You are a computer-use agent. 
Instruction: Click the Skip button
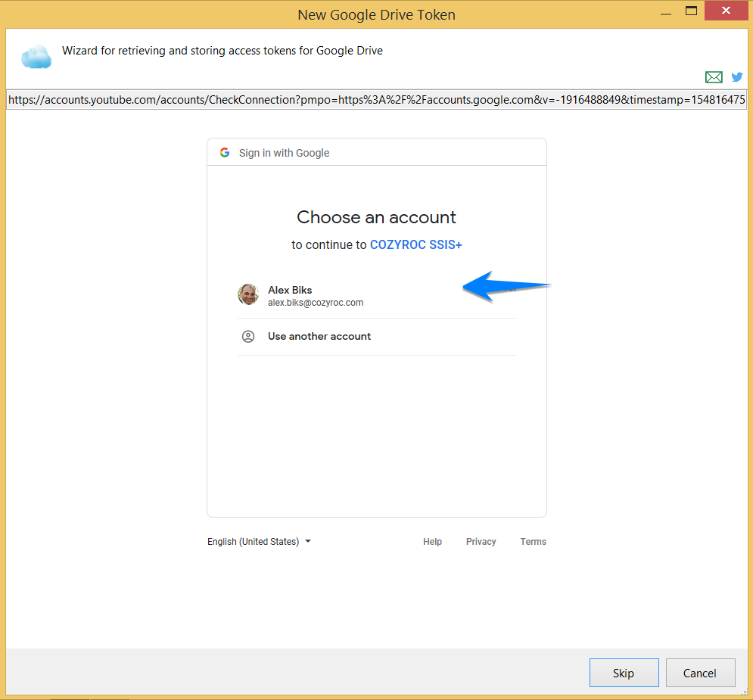(x=624, y=673)
